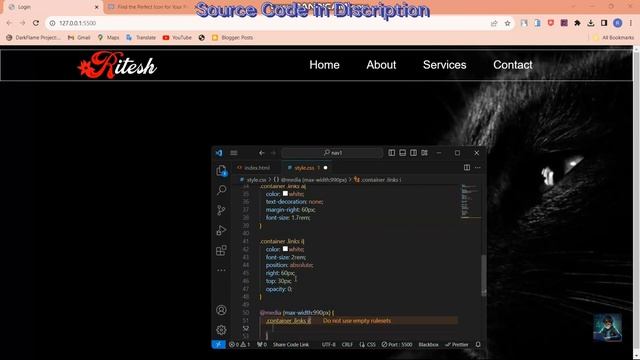Open the Chrome three-dot menu
Screen dimensions: 640x360
pyautogui.click(x=631, y=23)
